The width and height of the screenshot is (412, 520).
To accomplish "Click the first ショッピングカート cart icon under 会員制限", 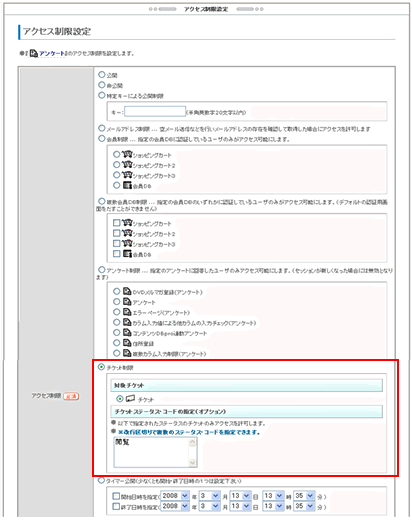I will click(127, 154).
